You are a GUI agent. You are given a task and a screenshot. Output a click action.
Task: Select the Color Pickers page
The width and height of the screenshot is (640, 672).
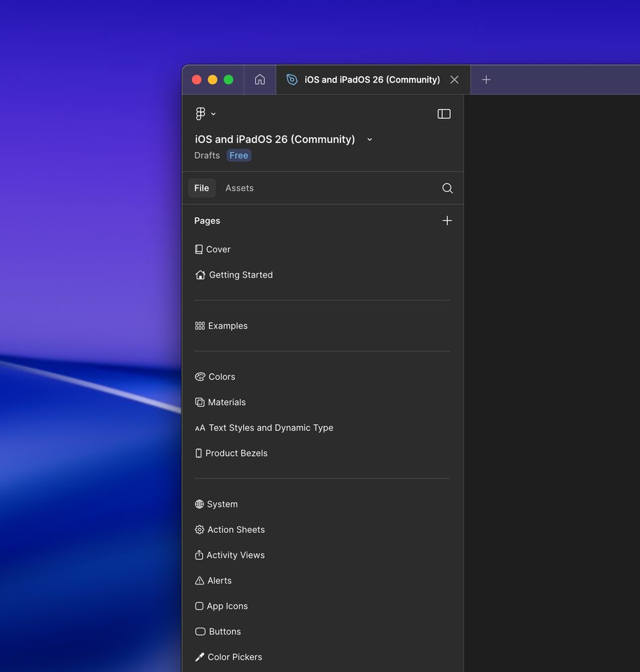pyautogui.click(x=234, y=657)
